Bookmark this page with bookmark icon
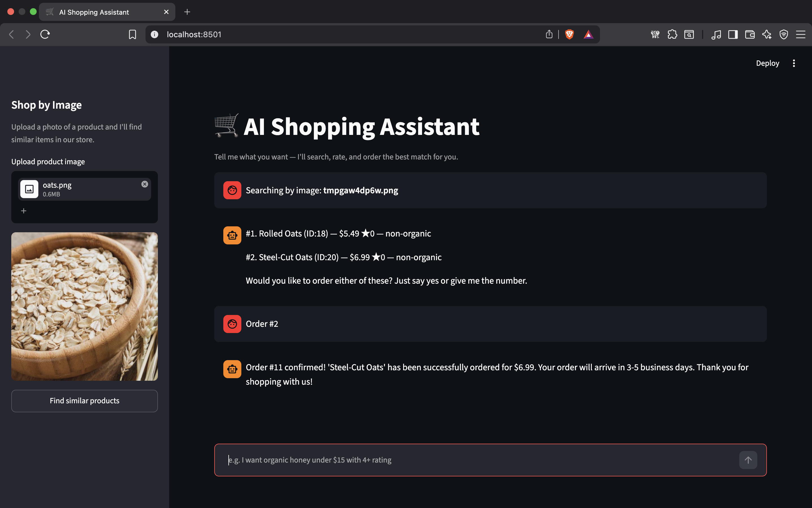 click(x=133, y=34)
